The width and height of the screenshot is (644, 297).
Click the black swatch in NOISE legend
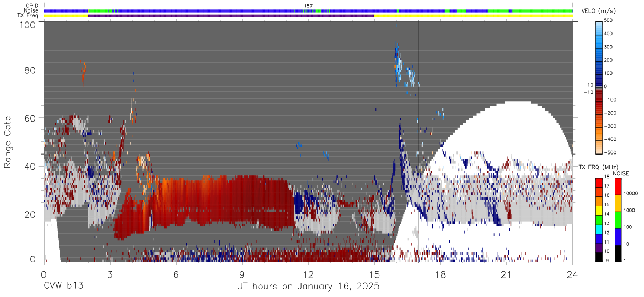[x=618, y=252]
